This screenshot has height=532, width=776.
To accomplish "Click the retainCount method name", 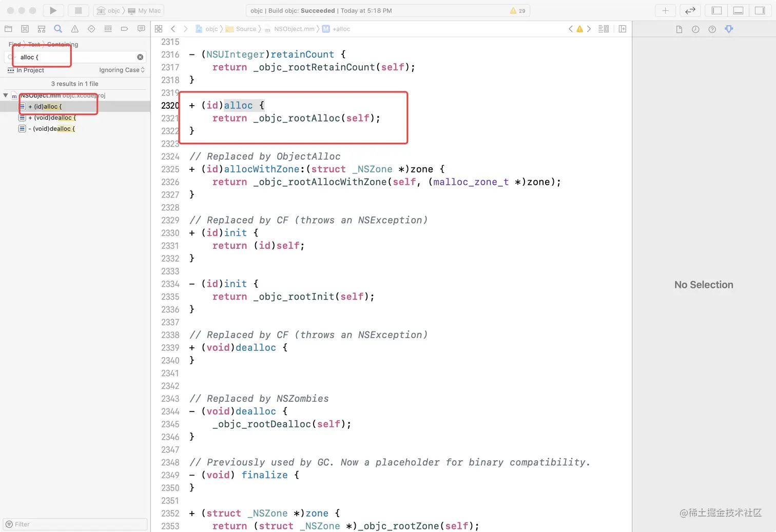I will (x=302, y=54).
